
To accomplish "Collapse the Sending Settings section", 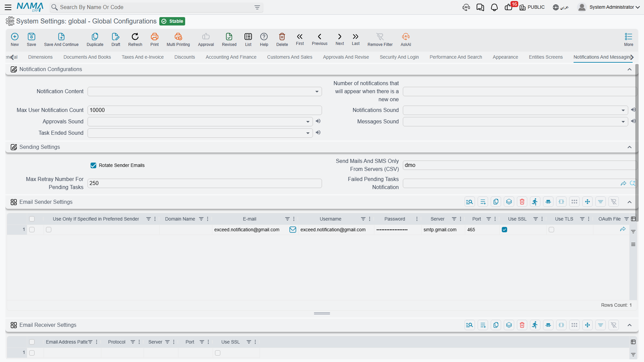I will [x=630, y=147].
